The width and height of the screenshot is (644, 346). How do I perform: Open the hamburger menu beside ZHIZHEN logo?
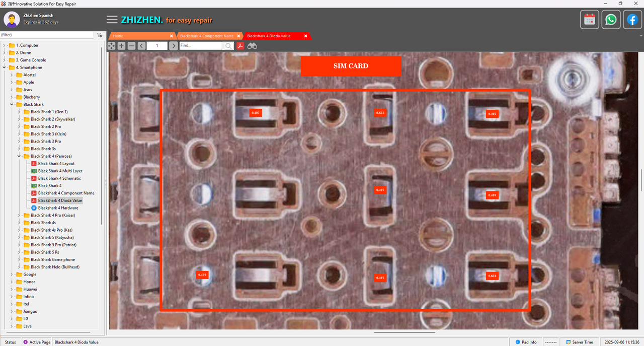click(112, 20)
